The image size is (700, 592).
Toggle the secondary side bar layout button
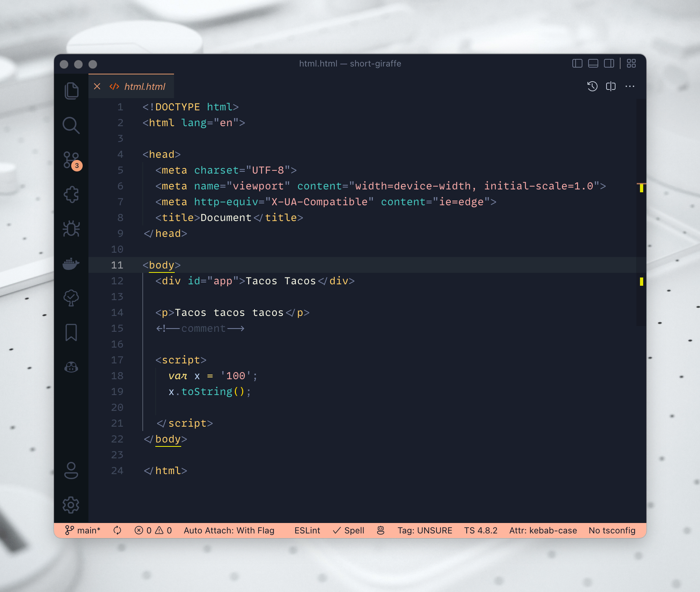pos(609,64)
